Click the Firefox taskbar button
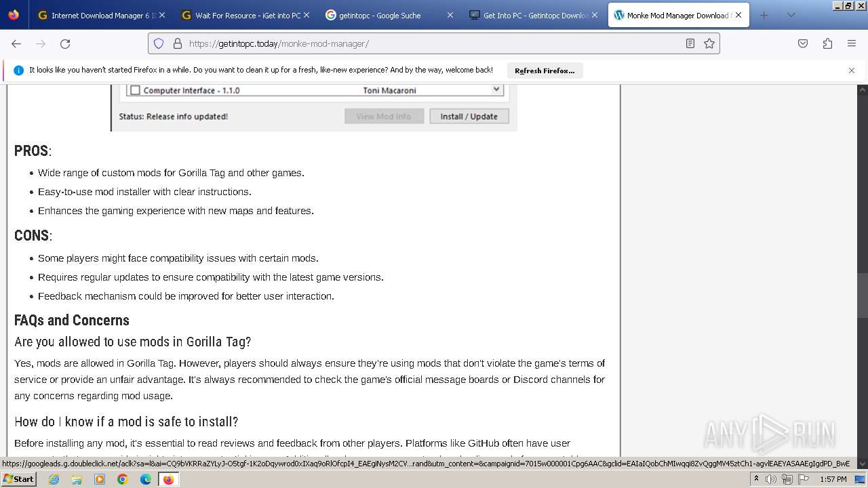 (x=168, y=479)
